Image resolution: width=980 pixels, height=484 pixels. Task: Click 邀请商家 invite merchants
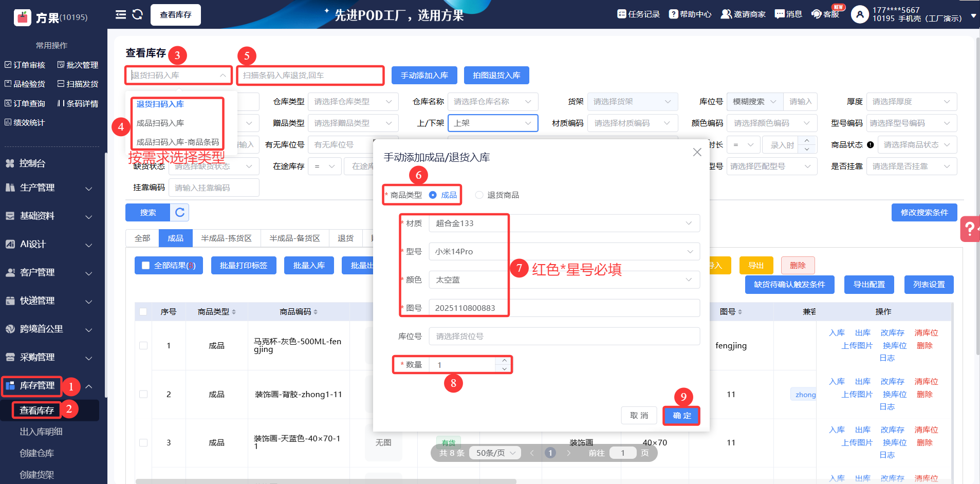pos(743,14)
